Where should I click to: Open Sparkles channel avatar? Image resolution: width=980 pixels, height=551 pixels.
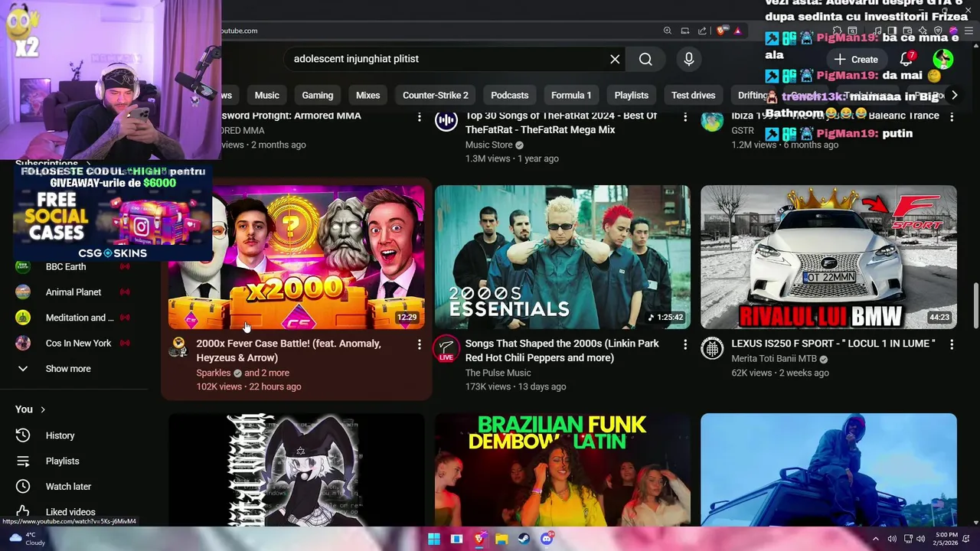click(178, 347)
